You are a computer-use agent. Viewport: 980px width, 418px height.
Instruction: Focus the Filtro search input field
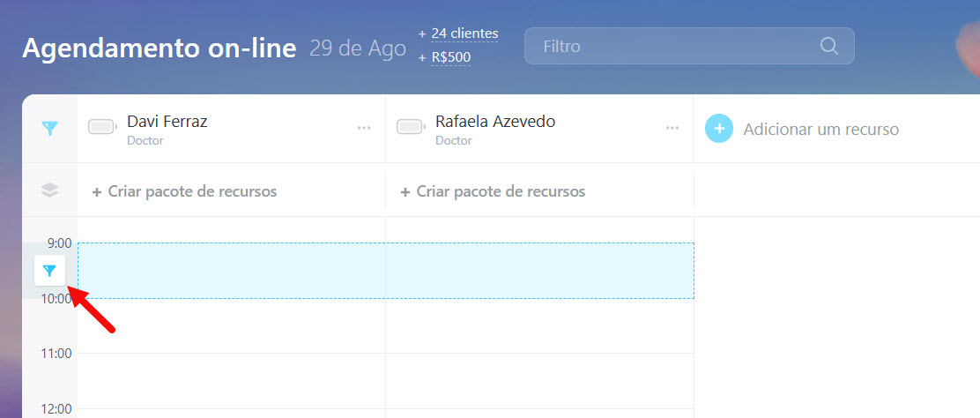pos(674,46)
